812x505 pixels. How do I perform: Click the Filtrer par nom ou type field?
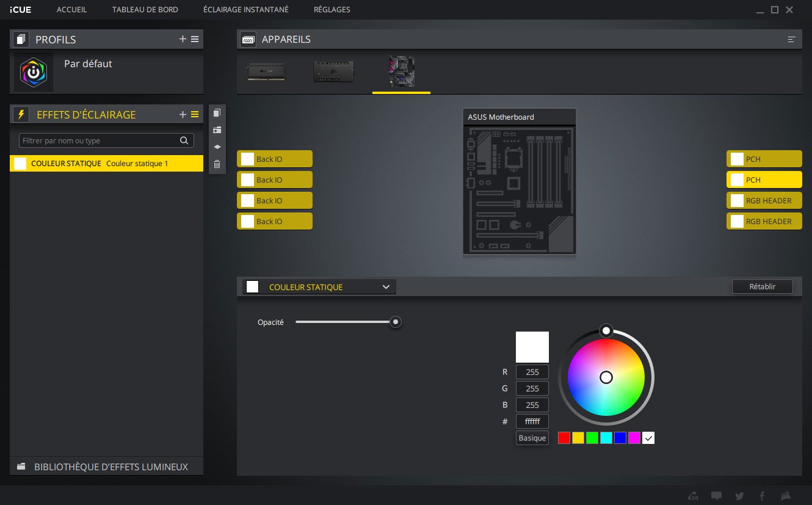[x=106, y=140]
